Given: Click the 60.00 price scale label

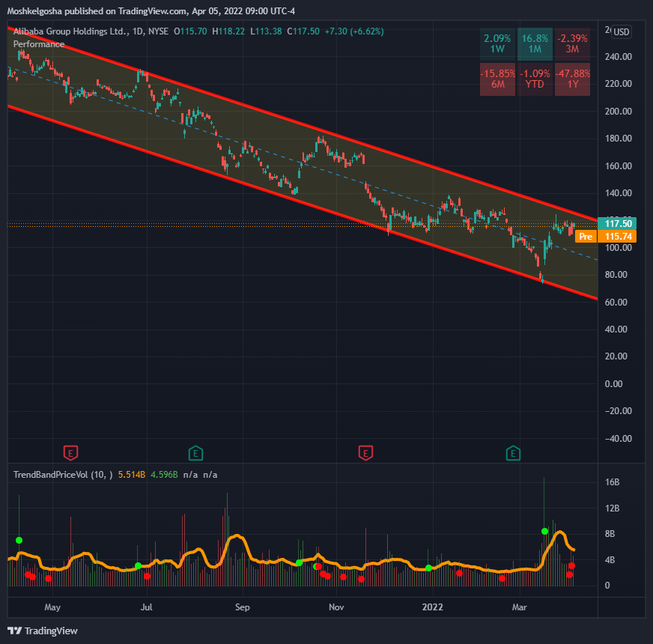Looking at the screenshot, I should [616, 303].
